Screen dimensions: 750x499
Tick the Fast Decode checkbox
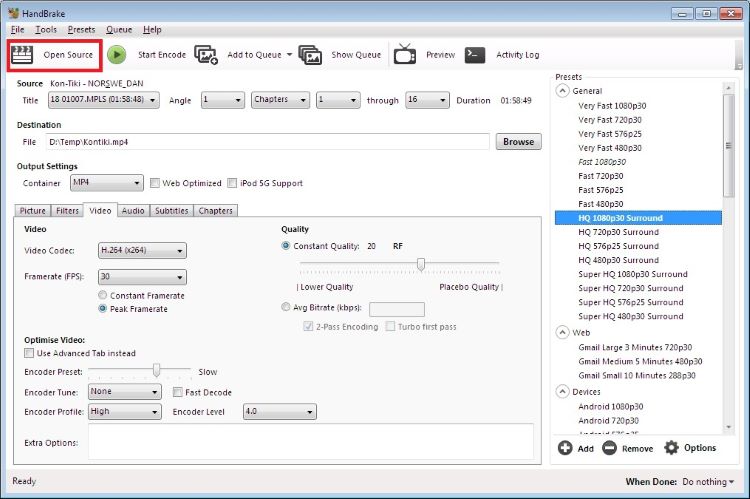click(x=178, y=392)
